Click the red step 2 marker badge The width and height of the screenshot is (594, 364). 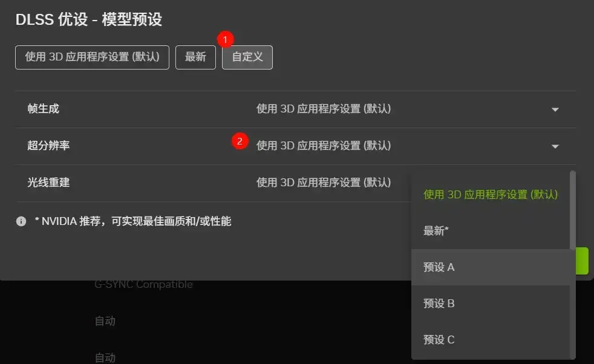pyautogui.click(x=240, y=141)
